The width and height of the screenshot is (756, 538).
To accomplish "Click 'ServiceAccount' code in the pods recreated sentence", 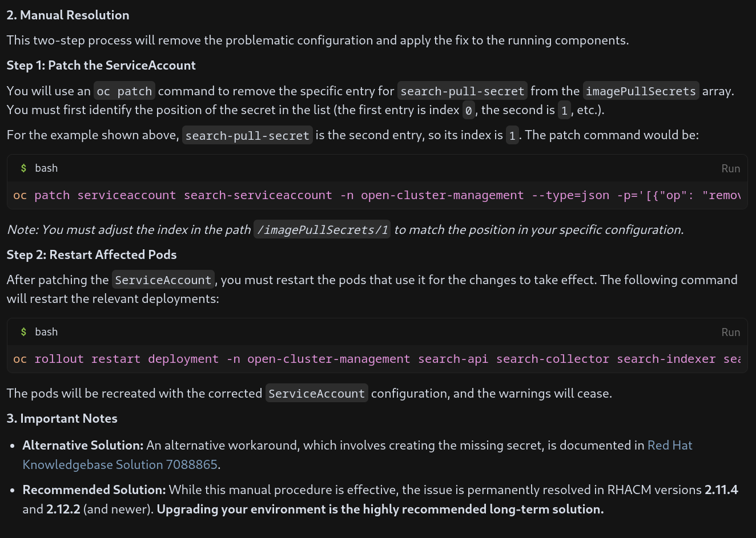I will pos(316,394).
